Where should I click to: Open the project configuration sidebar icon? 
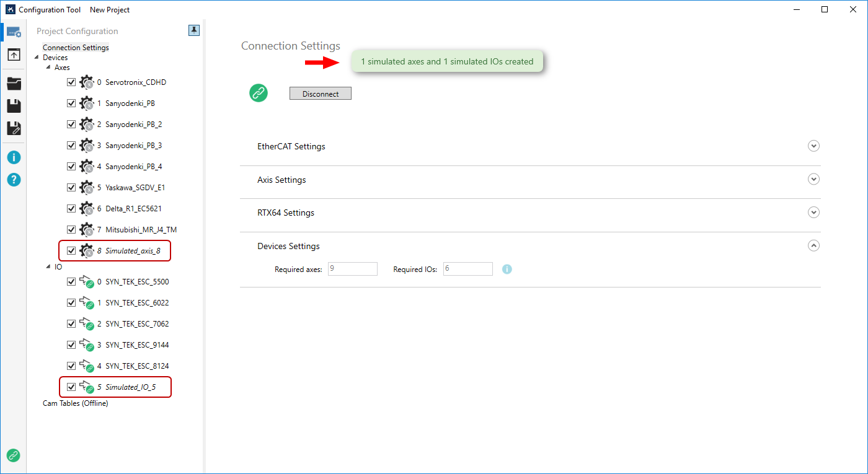click(14, 32)
